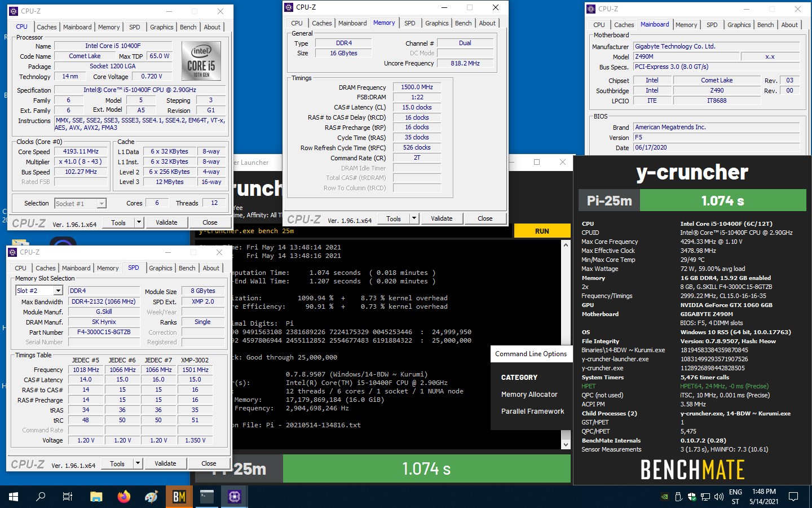Click the title icon of the CPU-Z Mainboard window

(x=591, y=9)
